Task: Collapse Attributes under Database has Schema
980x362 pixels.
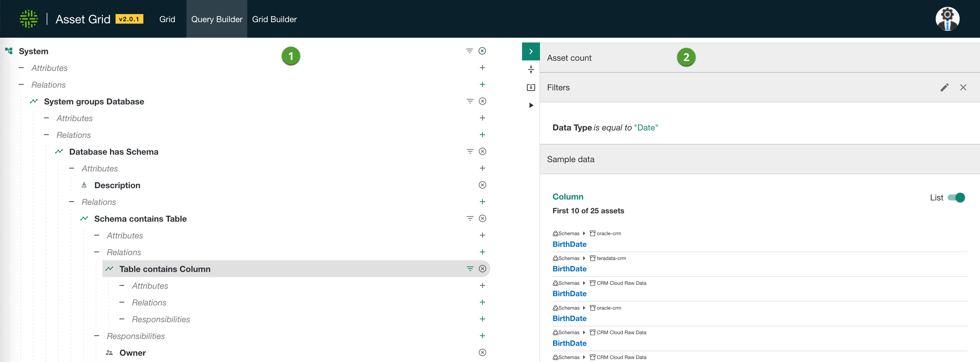Action: click(x=72, y=168)
